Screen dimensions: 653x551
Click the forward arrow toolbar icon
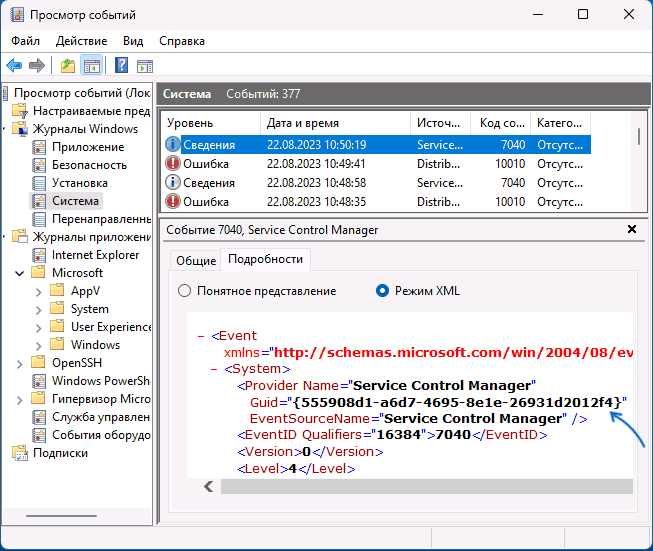coord(37,65)
